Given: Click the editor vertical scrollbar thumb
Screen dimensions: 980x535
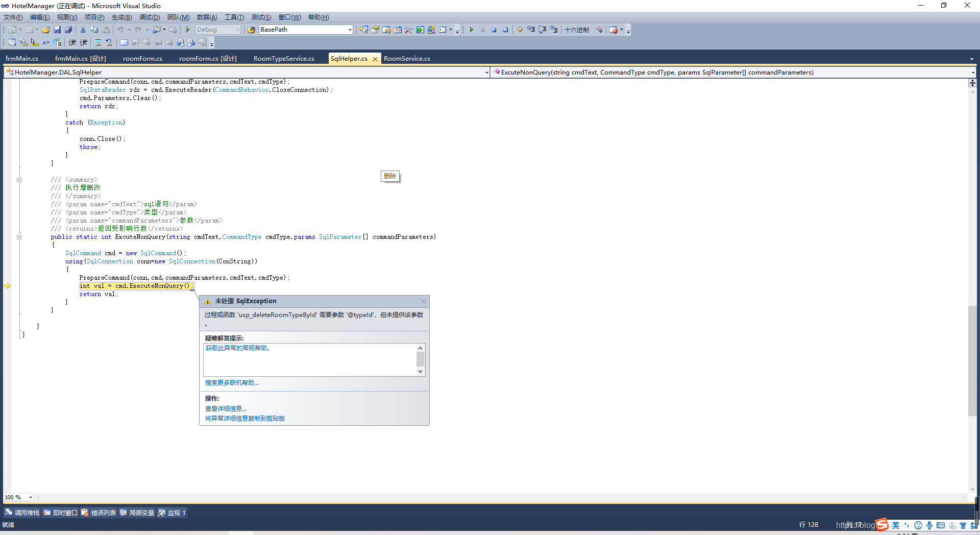Looking at the screenshot, I should tap(972, 360).
